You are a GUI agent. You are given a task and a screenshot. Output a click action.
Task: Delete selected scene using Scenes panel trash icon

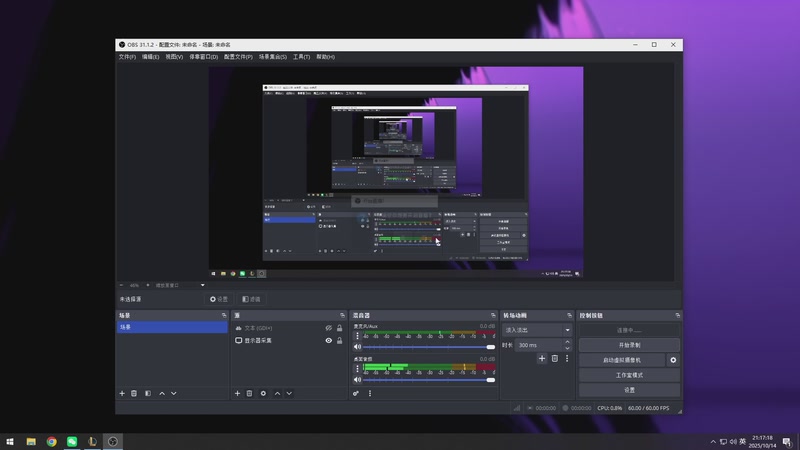(134, 393)
